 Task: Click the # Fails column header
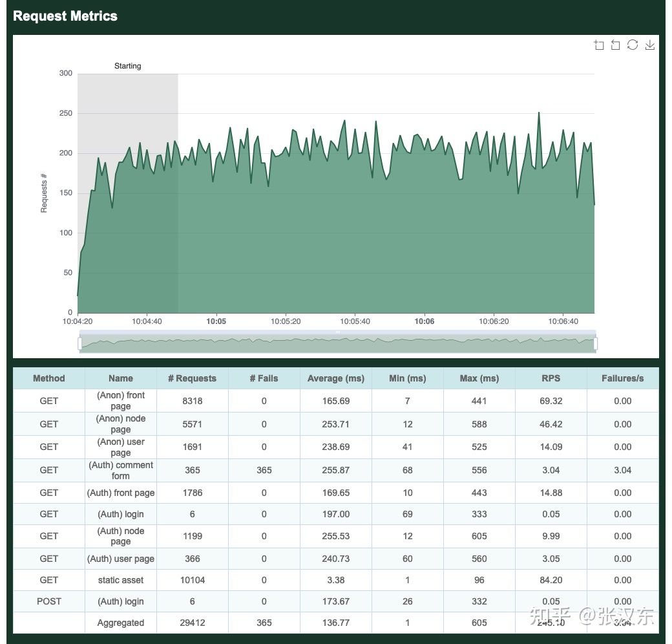(264, 378)
